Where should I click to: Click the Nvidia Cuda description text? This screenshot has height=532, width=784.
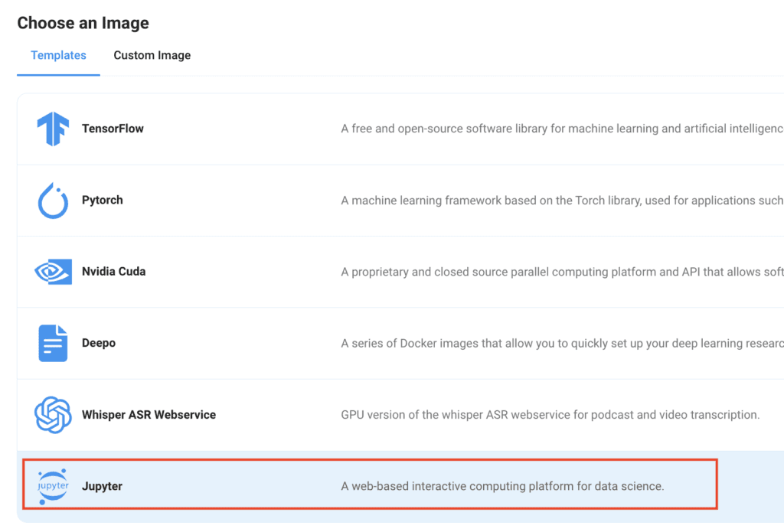(562, 272)
